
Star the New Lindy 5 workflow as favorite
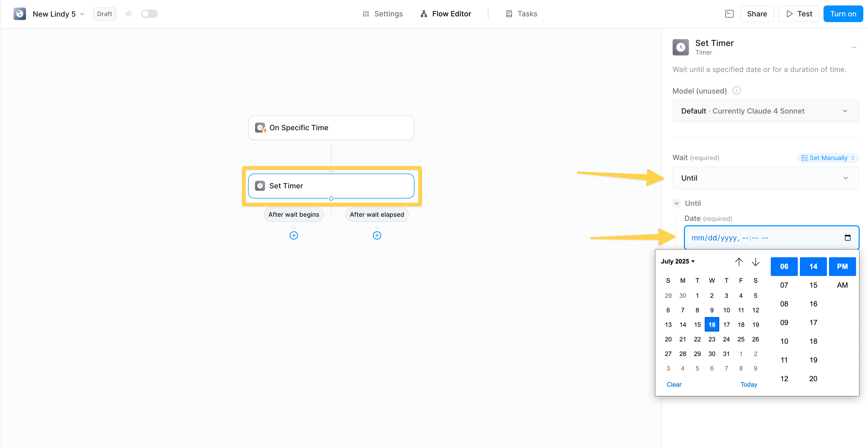(129, 14)
